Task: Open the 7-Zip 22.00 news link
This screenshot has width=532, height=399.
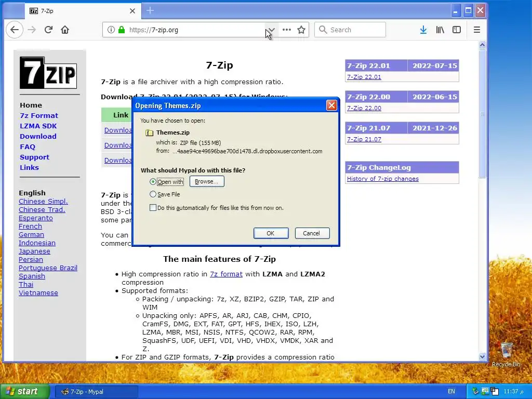Action: coord(364,108)
